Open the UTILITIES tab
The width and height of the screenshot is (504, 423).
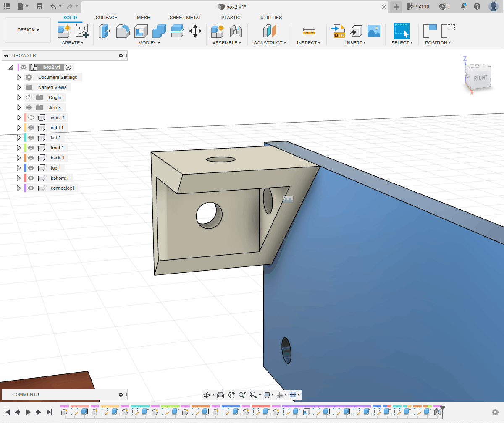pyautogui.click(x=271, y=18)
